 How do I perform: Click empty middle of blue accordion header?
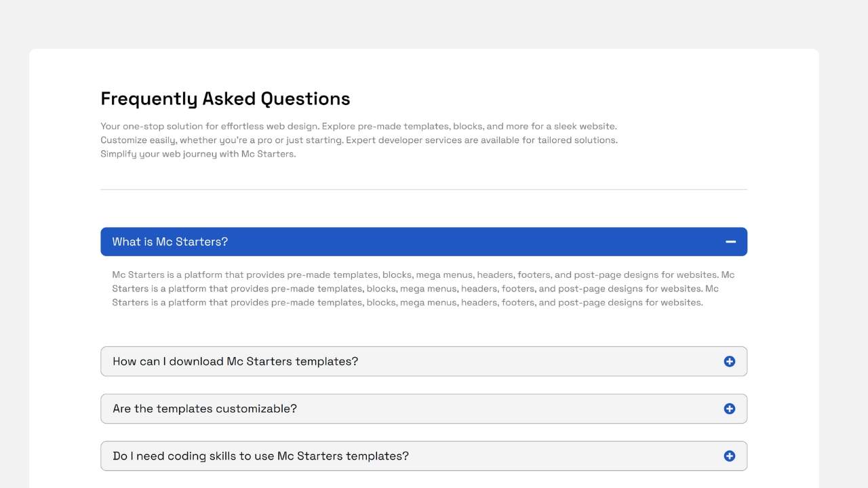[x=475, y=242]
